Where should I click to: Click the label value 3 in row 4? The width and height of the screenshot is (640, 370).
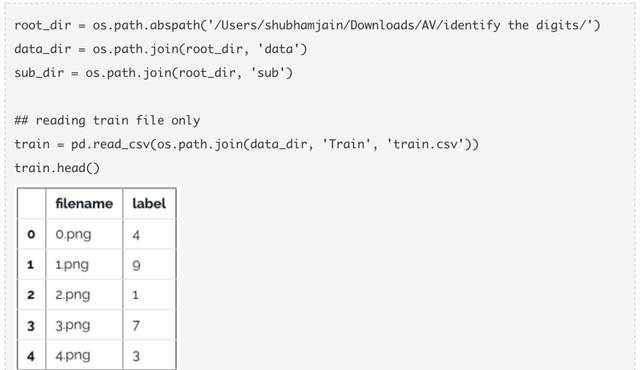point(149,356)
